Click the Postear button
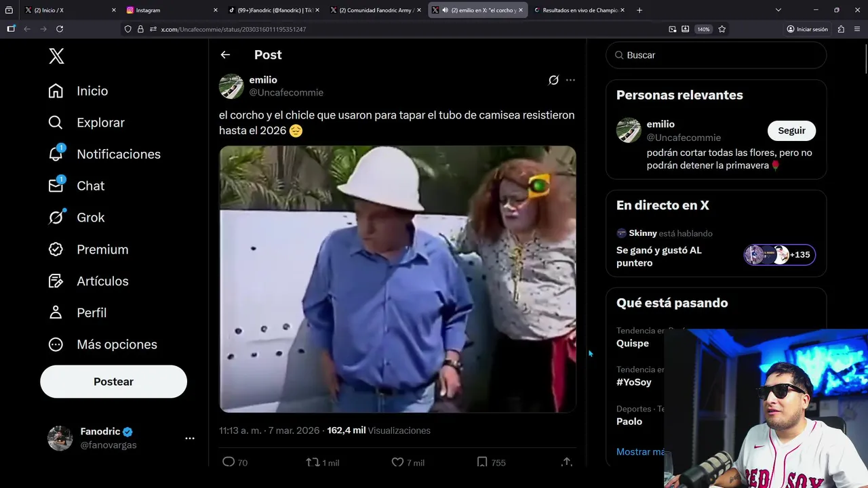This screenshot has height=488, width=868. [x=113, y=382]
